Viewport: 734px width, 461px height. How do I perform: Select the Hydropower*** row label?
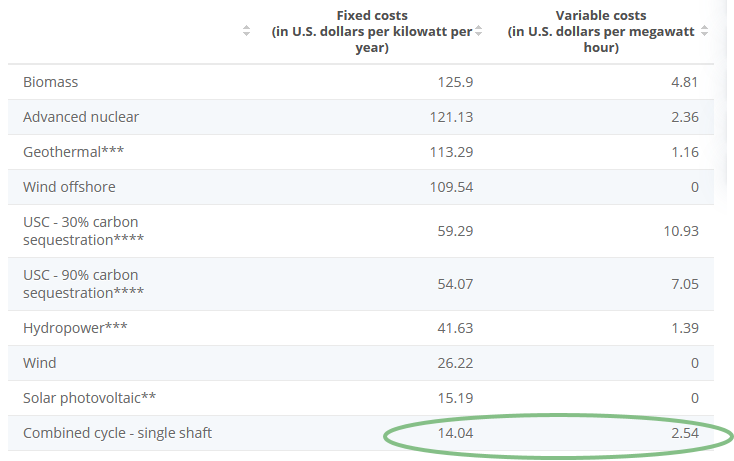(75, 328)
